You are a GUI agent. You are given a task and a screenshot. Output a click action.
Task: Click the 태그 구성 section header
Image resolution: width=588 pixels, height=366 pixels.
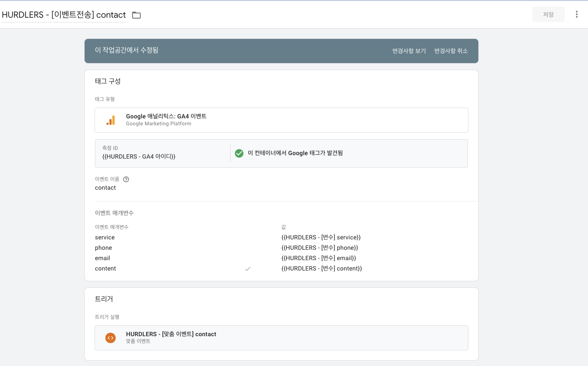tap(107, 81)
